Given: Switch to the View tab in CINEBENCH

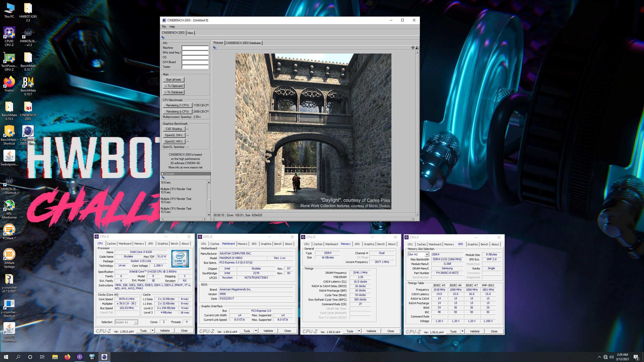Looking at the screenshot, I should 190,33.
